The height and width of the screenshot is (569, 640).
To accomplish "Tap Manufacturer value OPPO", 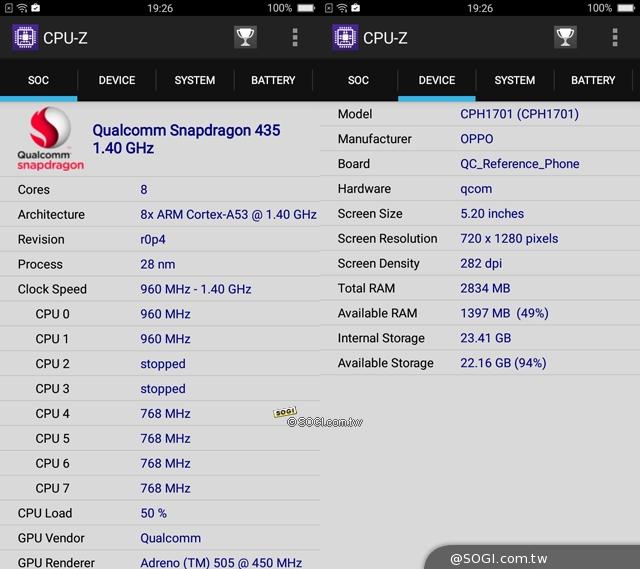I will pyautogui.click(x=476, y=139).
